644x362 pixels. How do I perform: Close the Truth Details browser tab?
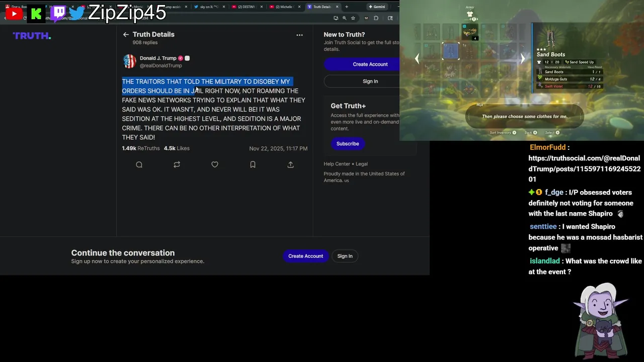click(337, 7)
